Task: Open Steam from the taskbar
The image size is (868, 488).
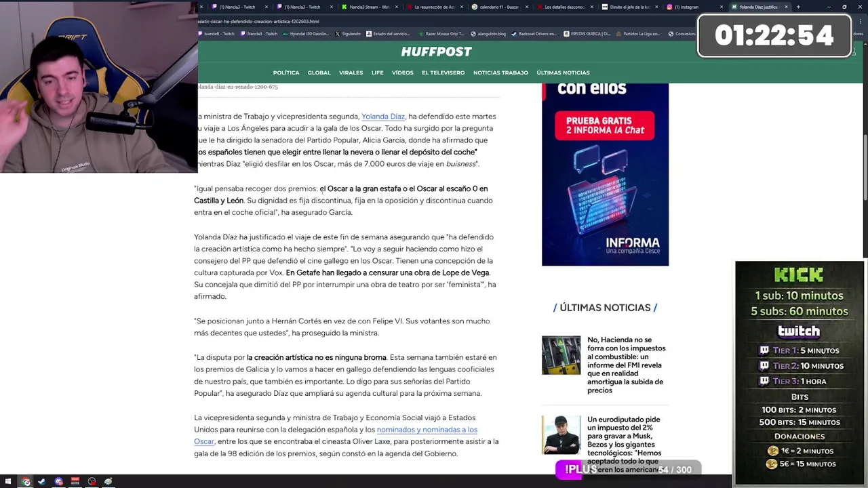Action: point(41,481)
